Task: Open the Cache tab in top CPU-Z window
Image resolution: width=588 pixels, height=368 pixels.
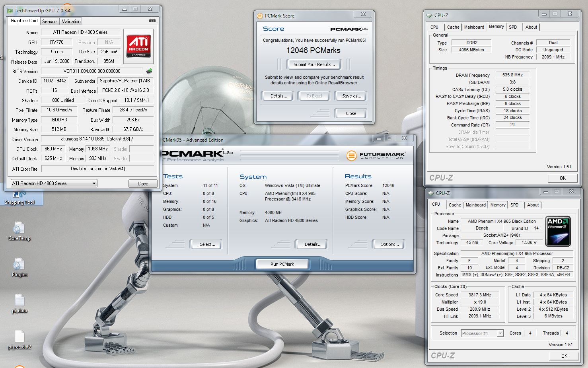Action: (x=453, y=27)
